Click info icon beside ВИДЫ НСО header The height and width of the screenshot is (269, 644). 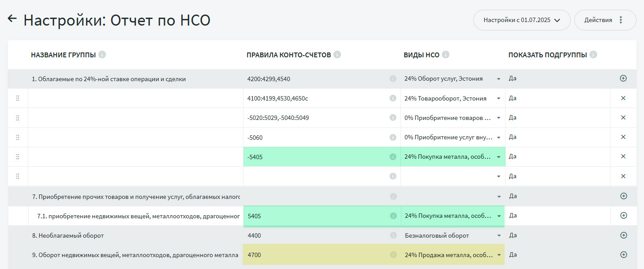coord(446,55)
